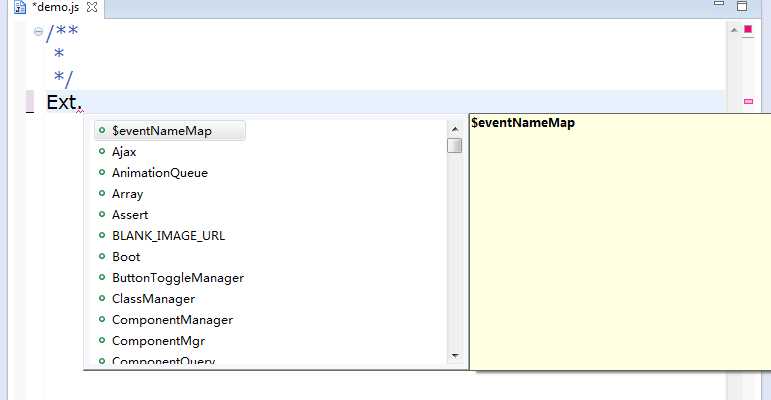
Task: Click the green icon beside Boot proposal
Action: 102,257
